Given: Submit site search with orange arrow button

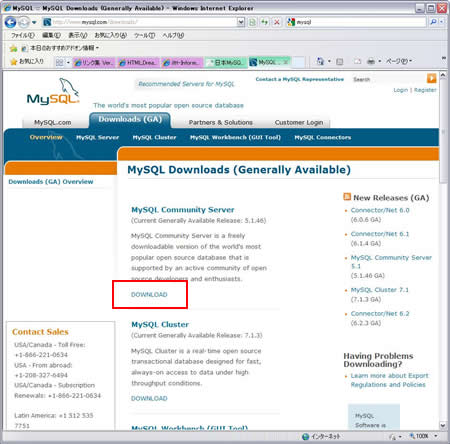Looking at the screenshot, I should coord(432,78).
